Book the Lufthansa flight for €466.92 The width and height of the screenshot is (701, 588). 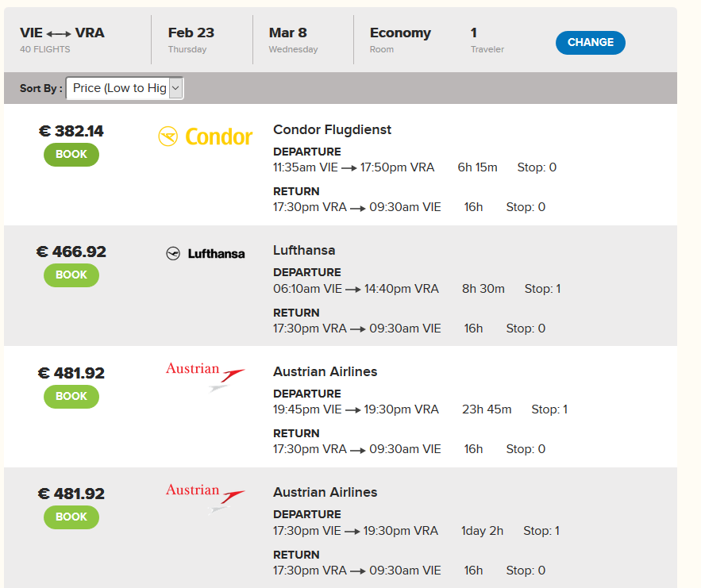click(x=71, y=275)
